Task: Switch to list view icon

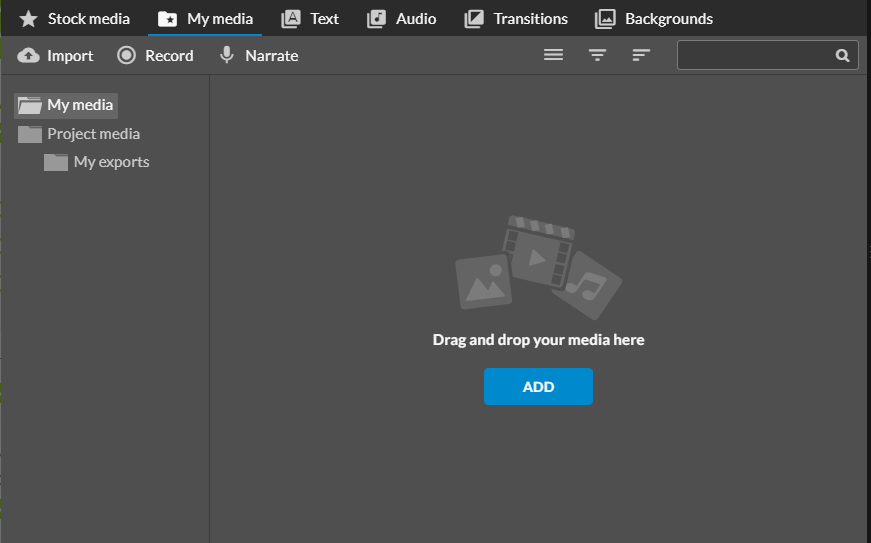Action: coord(553,55)
